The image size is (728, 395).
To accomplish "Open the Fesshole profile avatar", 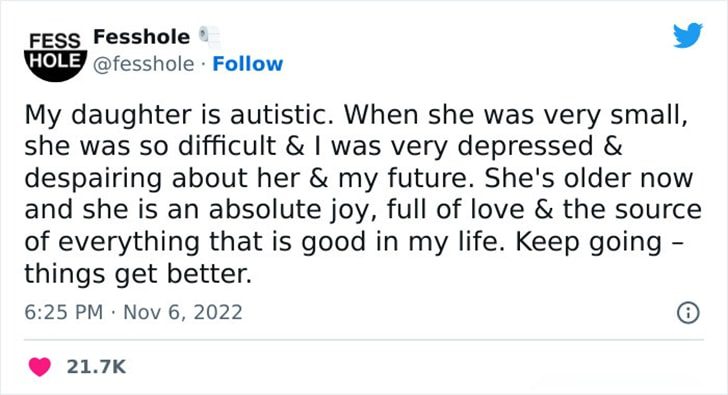I will tap(55, 55).
